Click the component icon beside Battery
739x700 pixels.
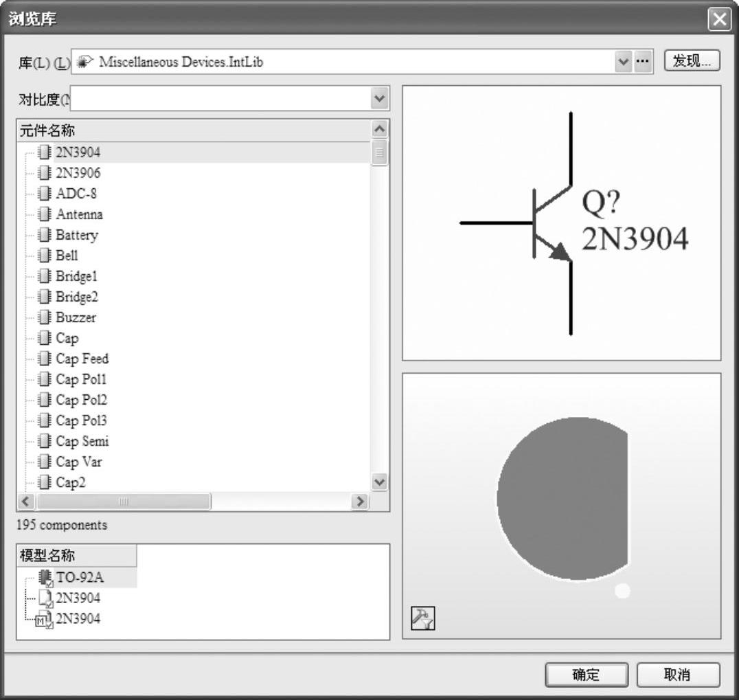coord(45,235)
